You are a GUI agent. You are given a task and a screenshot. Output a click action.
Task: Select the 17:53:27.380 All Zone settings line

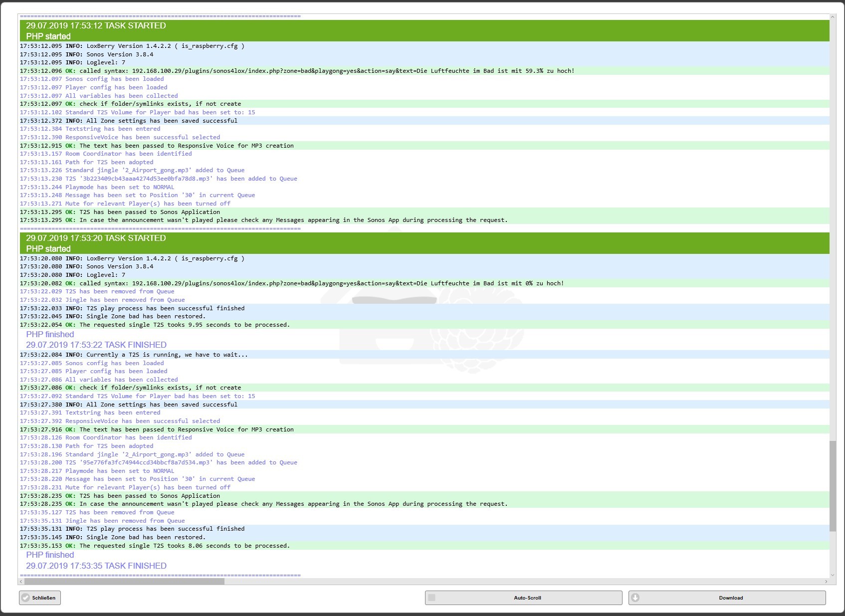(424, 405)
